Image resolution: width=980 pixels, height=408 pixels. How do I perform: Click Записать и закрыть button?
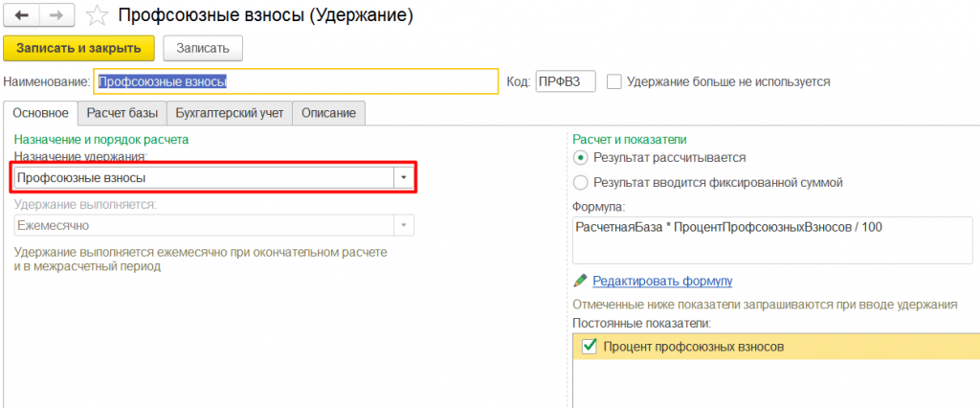click(x=79, y=48)
